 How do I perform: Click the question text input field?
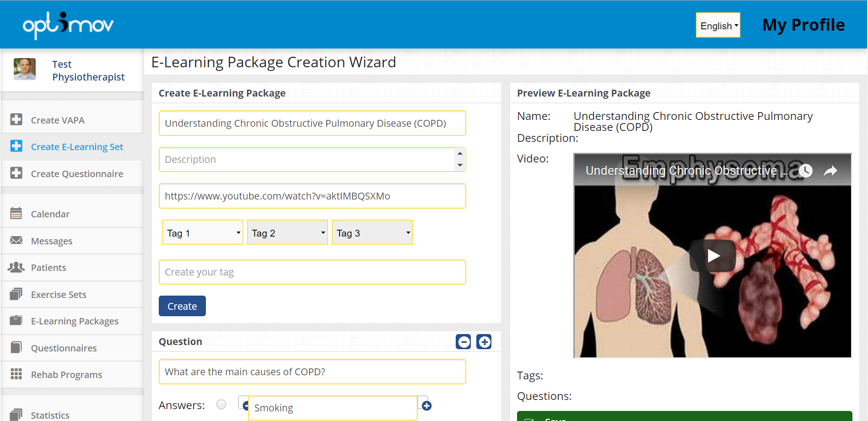[313, 372]
